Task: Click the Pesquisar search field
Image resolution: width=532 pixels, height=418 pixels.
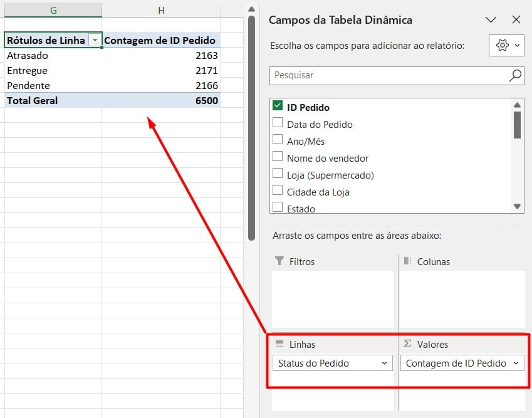Action: tap(389, 75)
